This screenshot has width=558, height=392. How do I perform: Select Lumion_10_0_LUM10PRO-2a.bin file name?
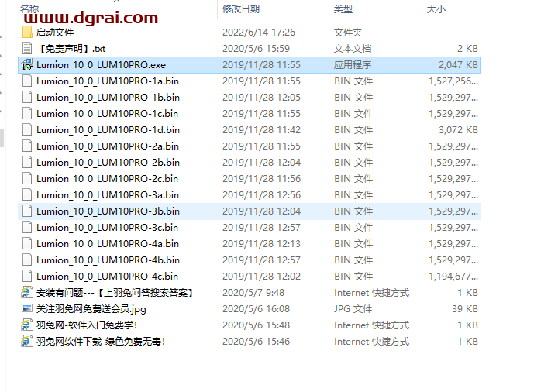108,146
